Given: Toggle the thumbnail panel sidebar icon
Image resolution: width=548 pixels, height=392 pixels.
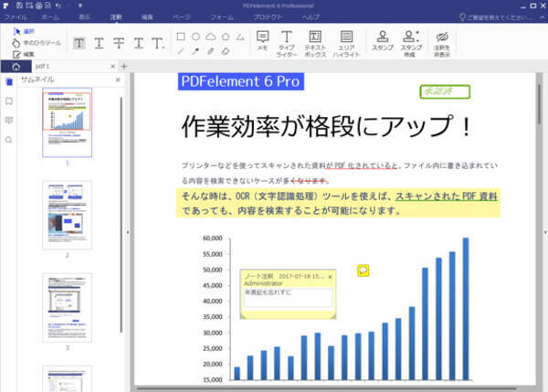Looking at the screenshot, I should point(8,81).
